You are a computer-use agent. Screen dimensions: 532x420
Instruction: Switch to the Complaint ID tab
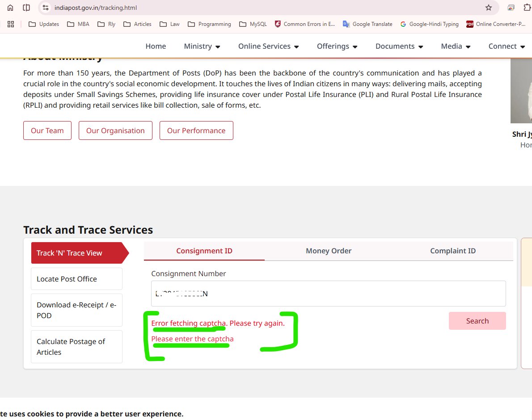point(452,251)
